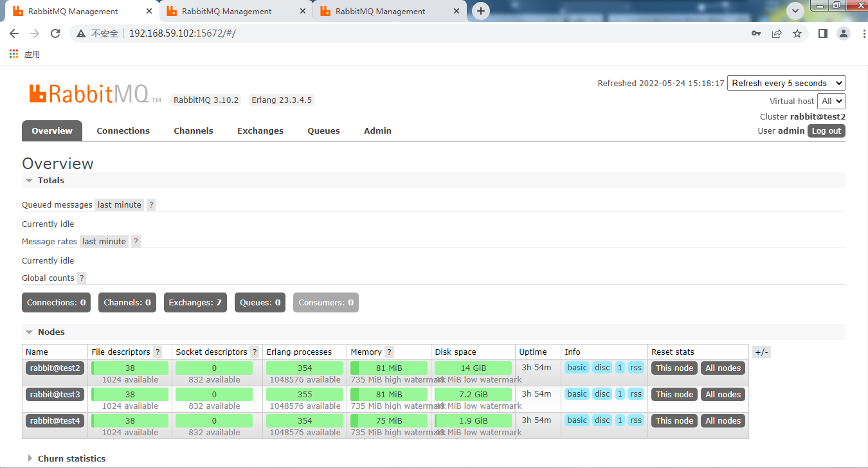Share this page from the address bar

pyautogui.click(x=777, y=33)
